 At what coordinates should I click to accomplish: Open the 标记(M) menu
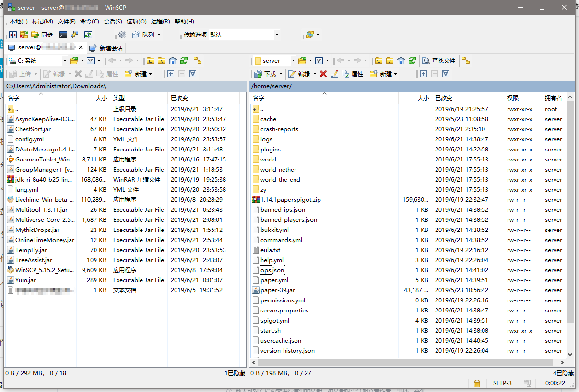pyautogui.click(x=43, y=21)
